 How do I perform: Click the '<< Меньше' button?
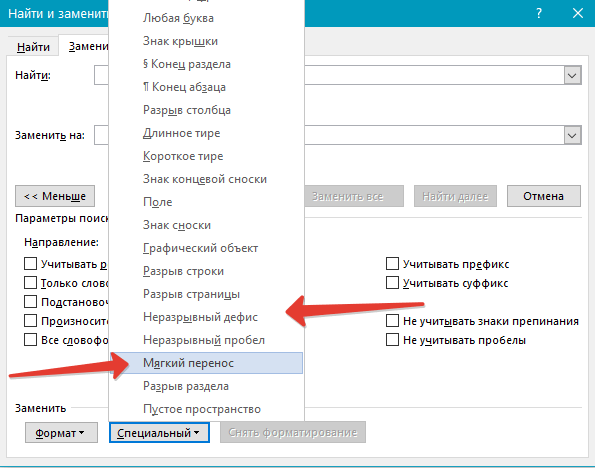point(55,196)
